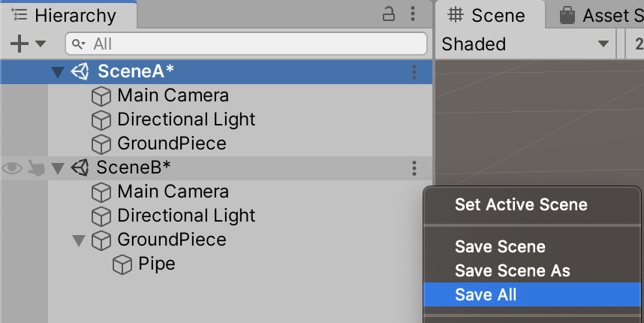
Task: Click the SceneB Unity scene icon
Action: 80,168
